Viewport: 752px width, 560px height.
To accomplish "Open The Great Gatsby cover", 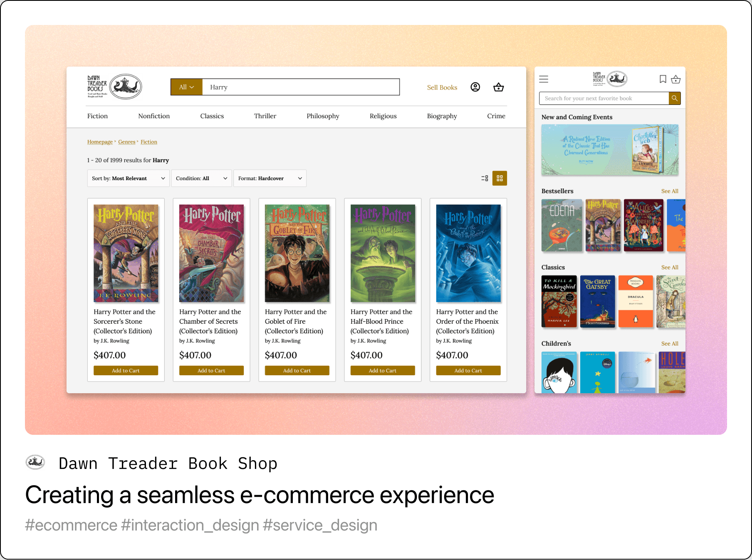I will [597, 301].
